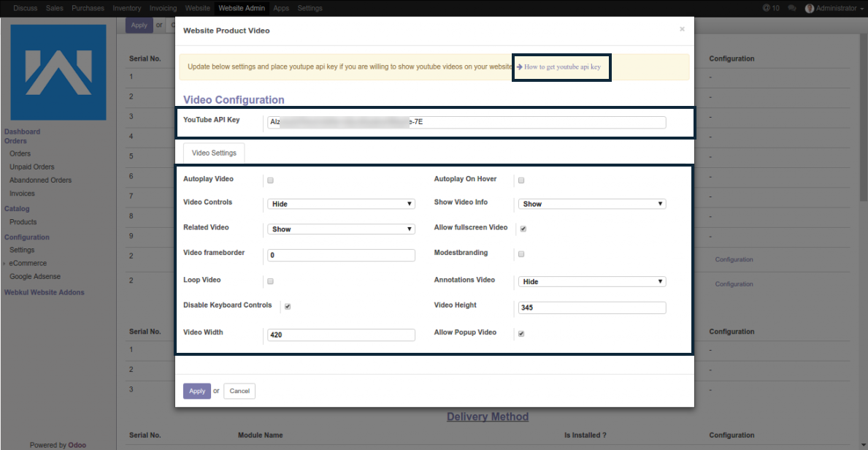
Task: Open the Related Video dropdown
Action: pyautogui.click(x=341, y=229)
